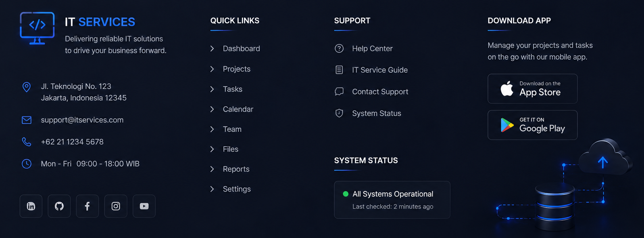
Task: Click the Google Play triangle logo
Action: 507,125
